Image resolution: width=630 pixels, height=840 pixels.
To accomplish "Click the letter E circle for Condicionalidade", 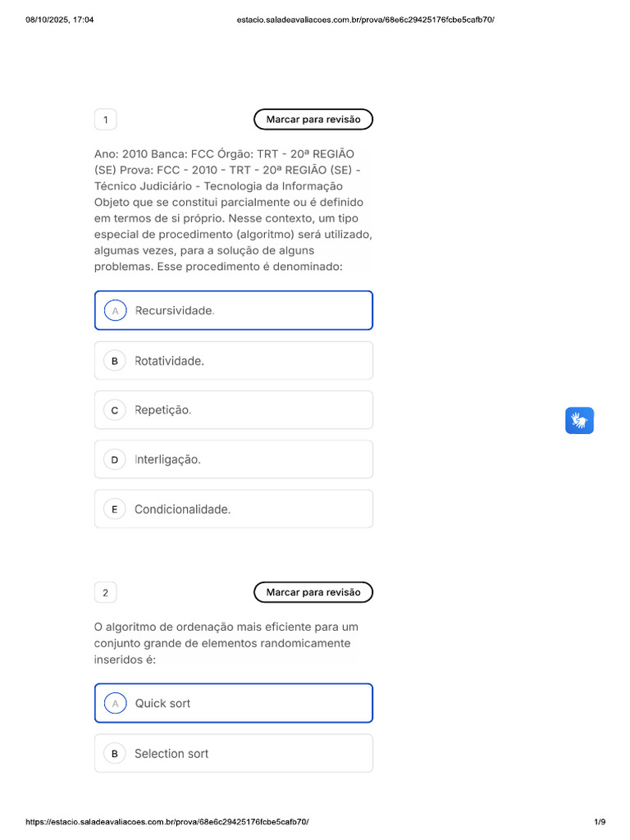I will (x=115, y=509).
